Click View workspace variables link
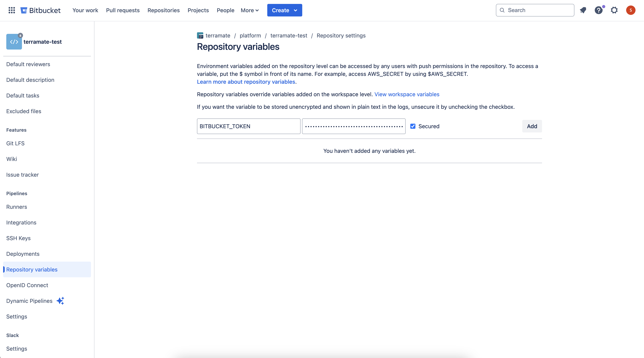644x358 pixels. coord(407,94)
